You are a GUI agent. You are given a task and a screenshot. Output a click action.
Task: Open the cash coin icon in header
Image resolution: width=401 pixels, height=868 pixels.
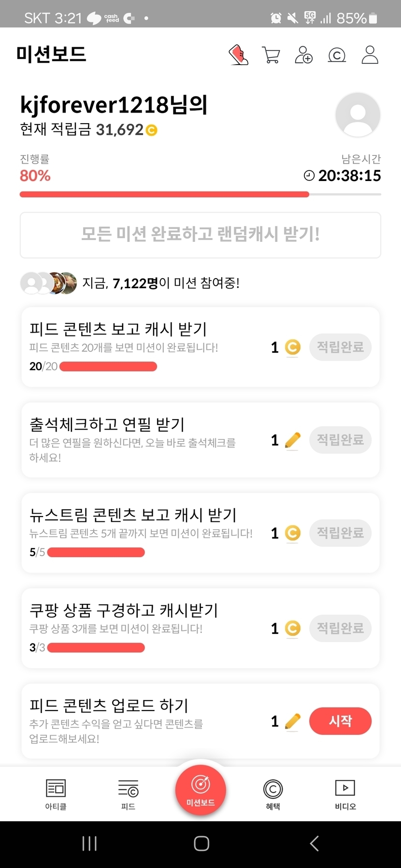pos(337,56)
